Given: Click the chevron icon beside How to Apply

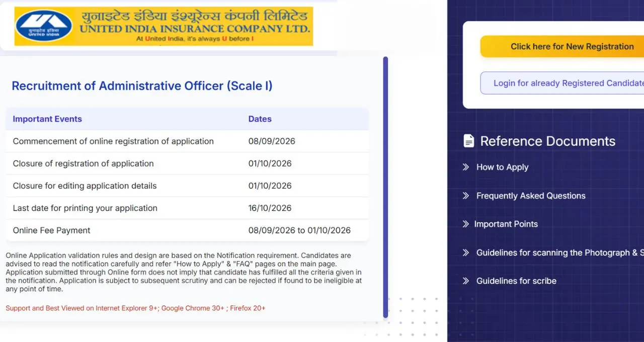Looking at the screenshot, I should pyautogui.click(x=466, y=167).
